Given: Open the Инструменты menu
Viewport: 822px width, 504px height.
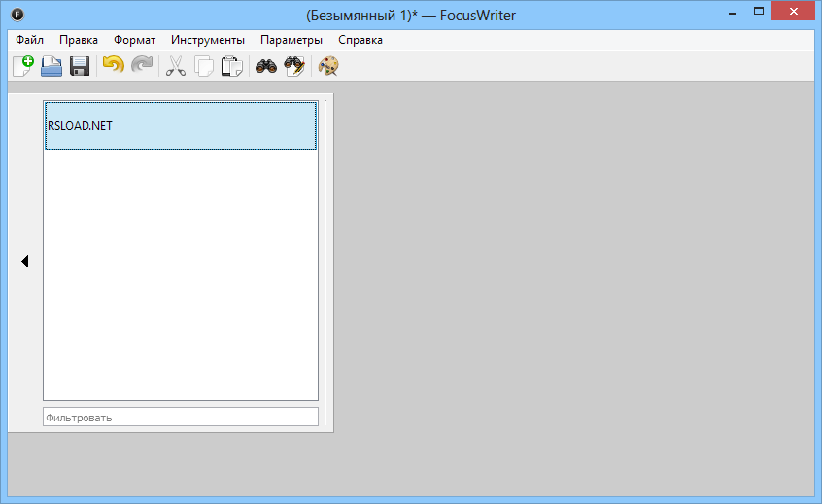Looking at the screenshot, I should pyautogui.click(x=208, y=40).
